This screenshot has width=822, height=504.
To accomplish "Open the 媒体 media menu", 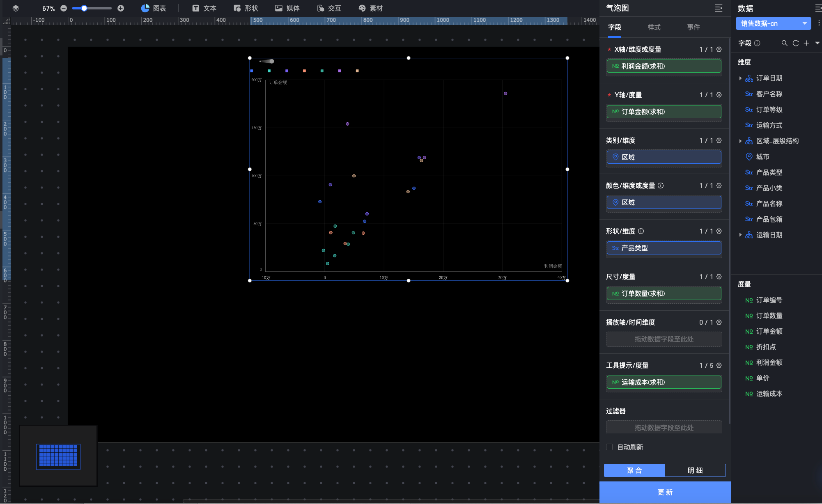I will coord(287,8).
